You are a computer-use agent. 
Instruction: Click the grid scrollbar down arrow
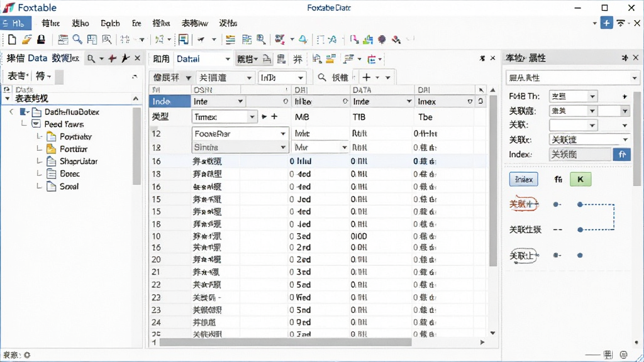tap(493, 333)
